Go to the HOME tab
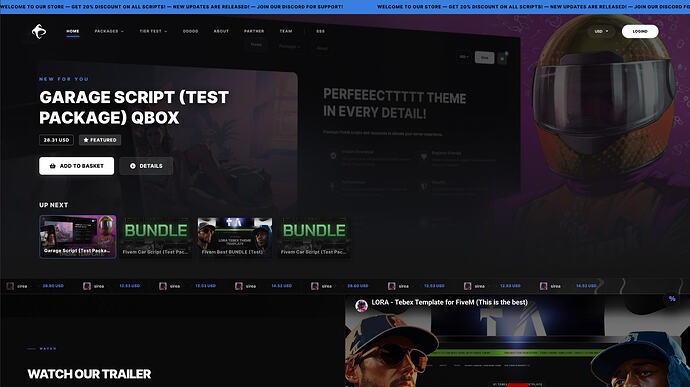The image size is (690, 387). tap(73, 31)
